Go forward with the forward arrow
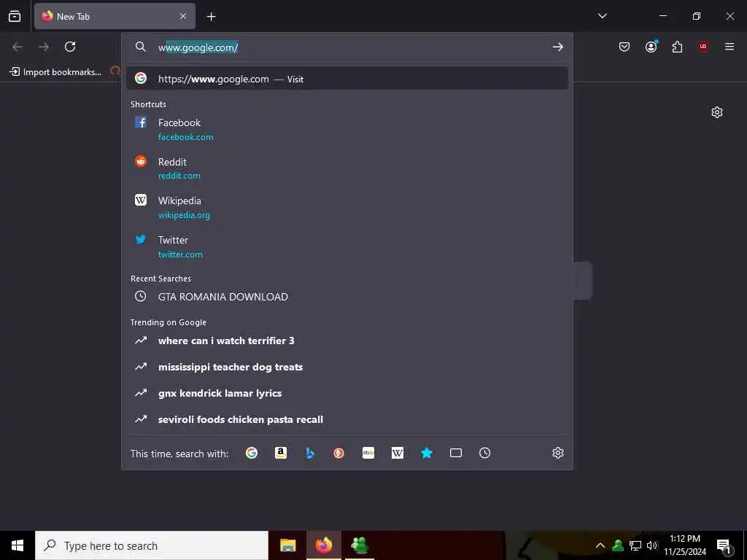Screen dimensions: 747x560 click(44, 47)
